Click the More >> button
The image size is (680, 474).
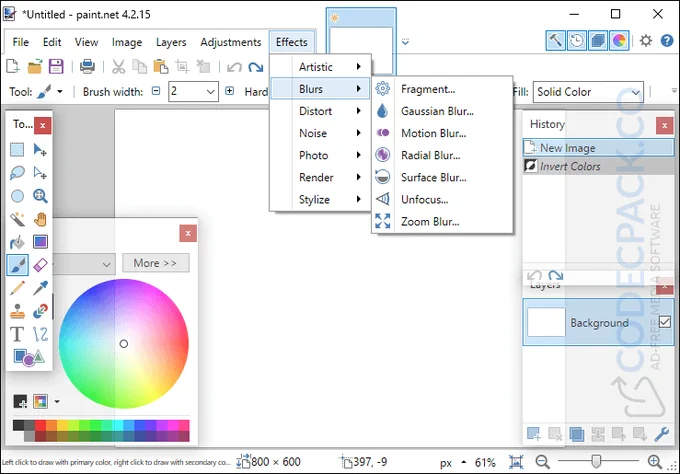[x=156, y=263]
